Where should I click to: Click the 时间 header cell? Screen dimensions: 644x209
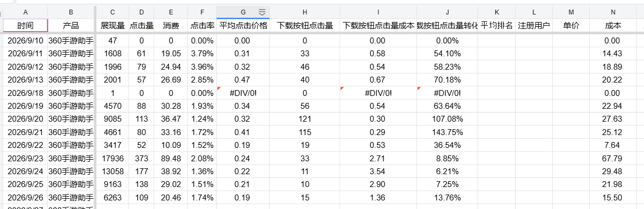(25, 25)
